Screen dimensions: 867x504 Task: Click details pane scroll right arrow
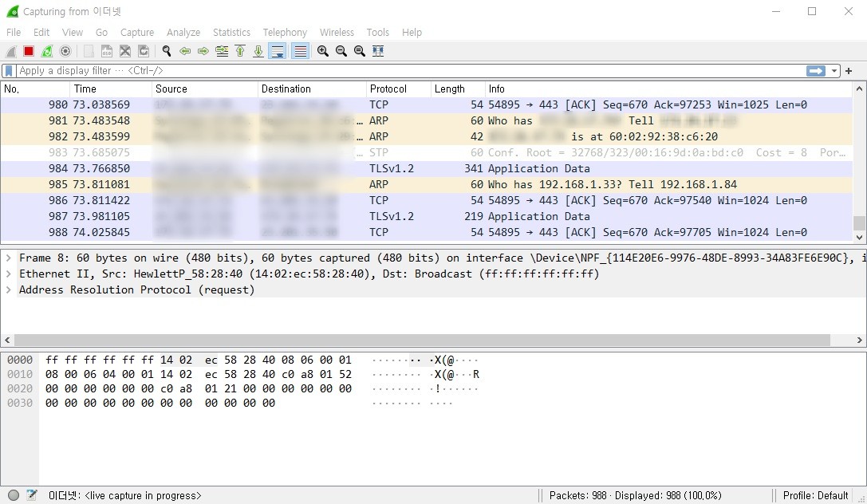pyautogui.click(x=859, y=340)
